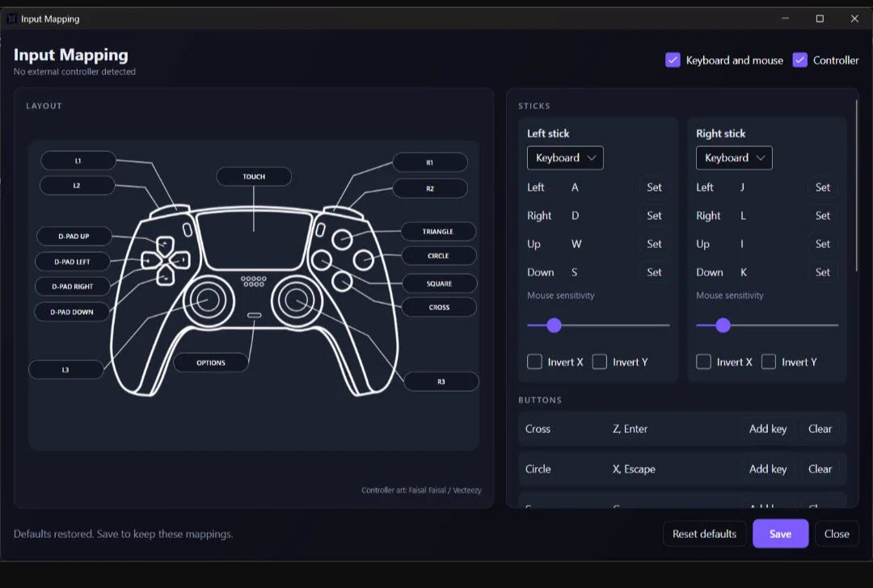This screenshot has height=588, width=873.
Task: Click the Right stick 'K' key value
Action: pyautogui.click(x=744, y=272)
